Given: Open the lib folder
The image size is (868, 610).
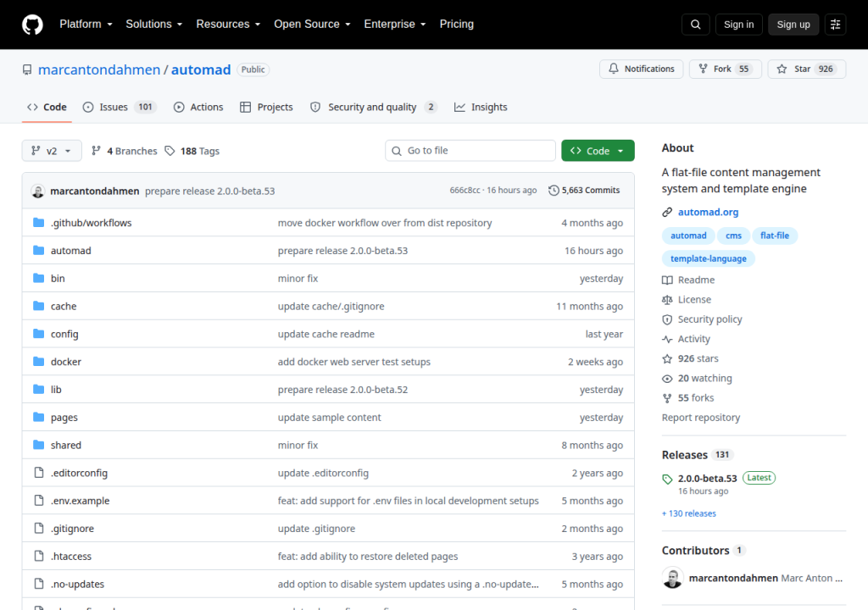Looking at the screenshot, I should tap(56, 390).
